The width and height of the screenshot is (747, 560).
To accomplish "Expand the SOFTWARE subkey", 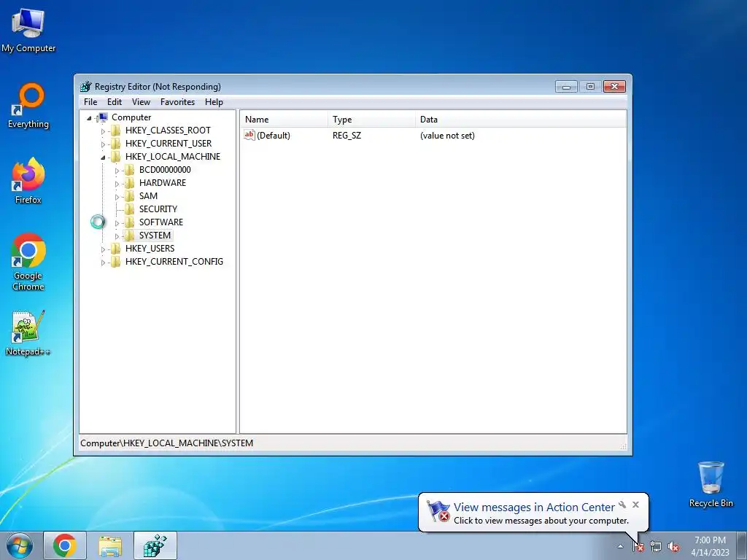I will tap(117, 223).
